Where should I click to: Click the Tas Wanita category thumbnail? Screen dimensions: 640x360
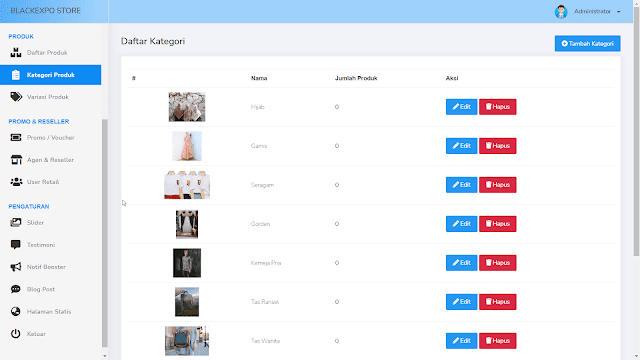coord(187,341)
